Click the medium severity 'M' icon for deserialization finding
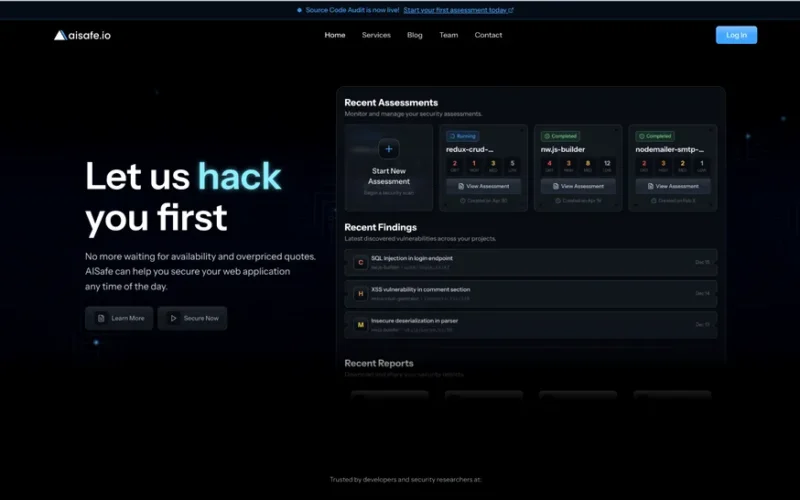The width and height of the screenshot is (800, 500). tap(360, 325)
